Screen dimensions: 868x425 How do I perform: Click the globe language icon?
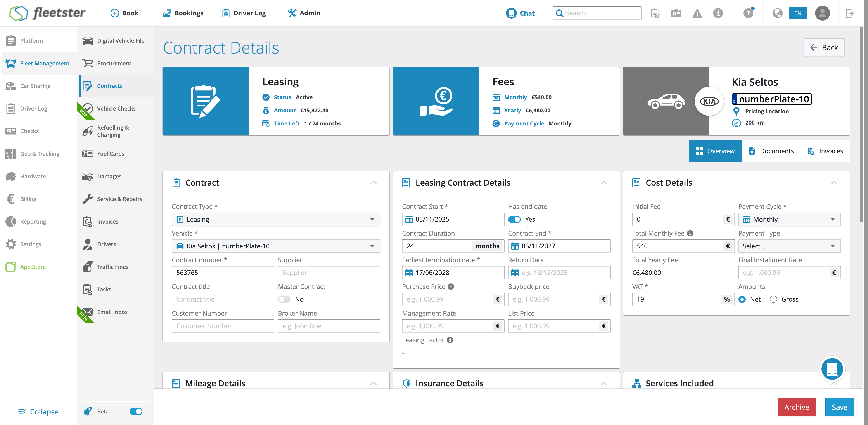pyautogui.click(x=777, y=14)
